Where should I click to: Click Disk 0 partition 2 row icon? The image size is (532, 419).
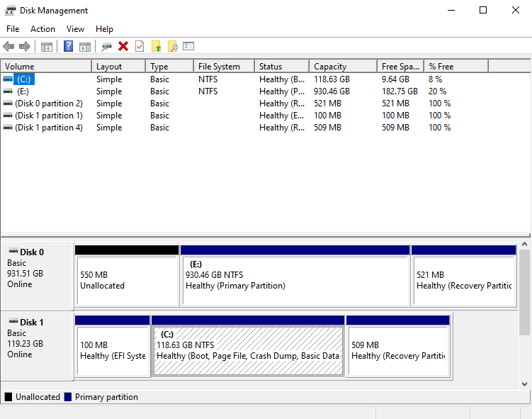tap(8, 104)
